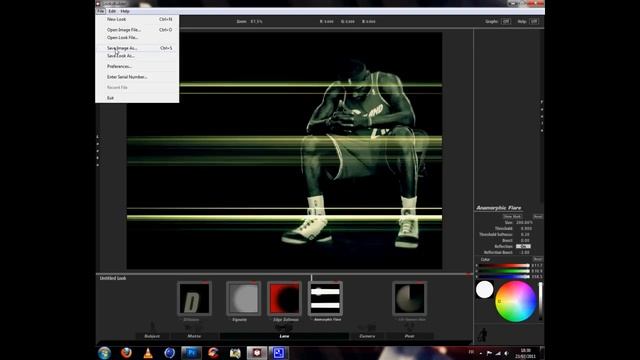Image resolution: width=640 pixels, height=360 pixels.
Task: Open Firefox from the taskbar
Action: pyautogui.click(x=126, y=353)
